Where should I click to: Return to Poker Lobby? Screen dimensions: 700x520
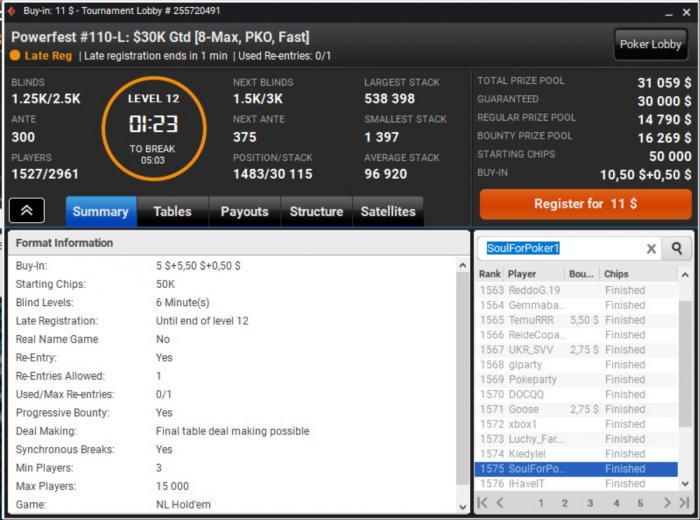650,44
